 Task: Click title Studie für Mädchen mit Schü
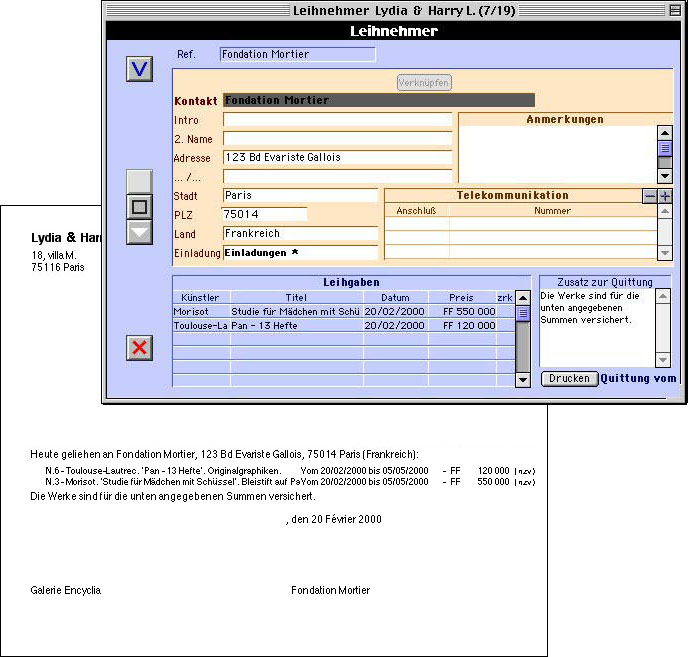click(295, 312)
